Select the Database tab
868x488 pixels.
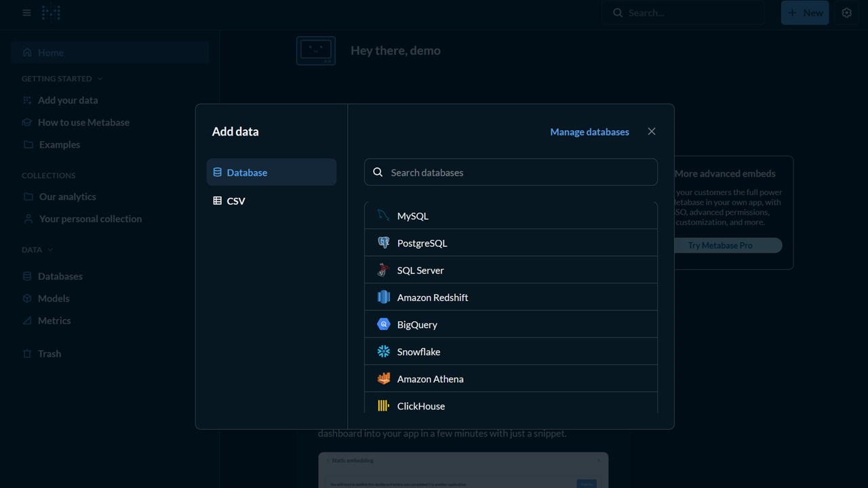(x=247, y=172)
